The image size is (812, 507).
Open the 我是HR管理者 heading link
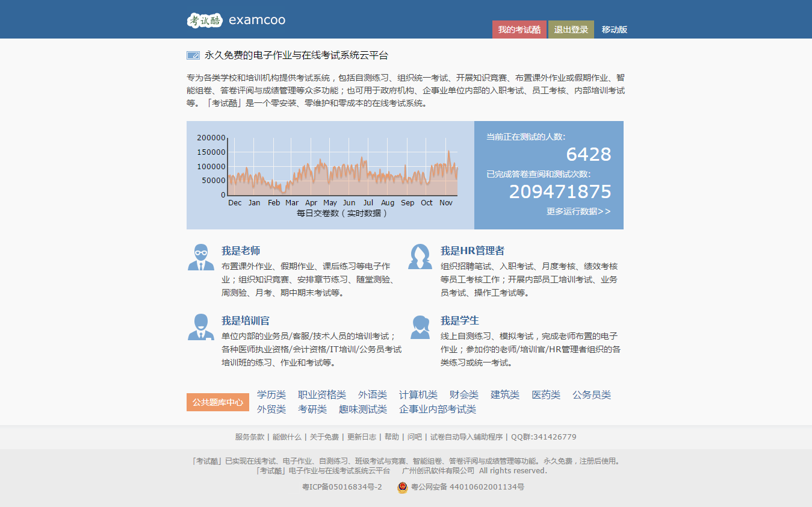point(473,250)
